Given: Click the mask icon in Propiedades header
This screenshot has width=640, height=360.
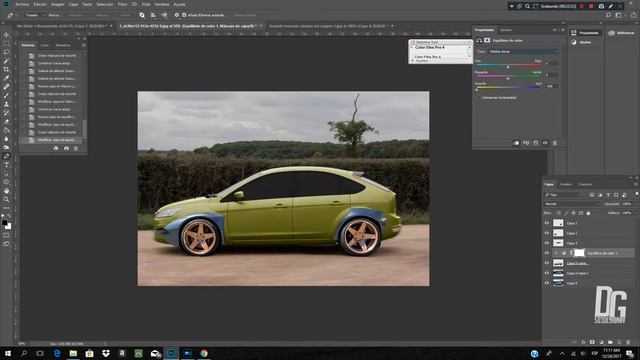Looking at the screenshot, I should click(487, 40).
